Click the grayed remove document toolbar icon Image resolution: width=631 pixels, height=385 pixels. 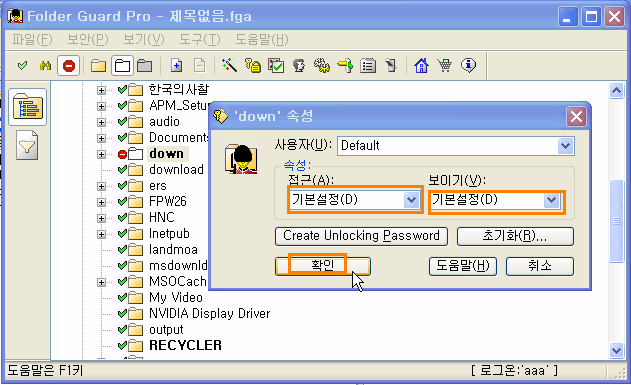pos(200,65)
